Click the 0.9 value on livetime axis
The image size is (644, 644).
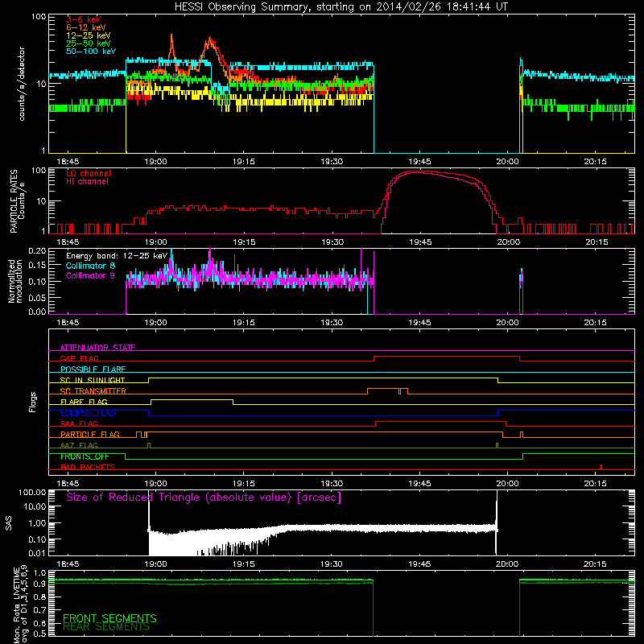40,584
